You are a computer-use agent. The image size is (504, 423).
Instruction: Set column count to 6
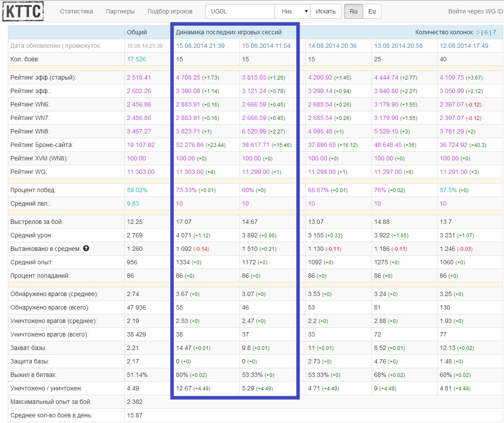(486, 32)
